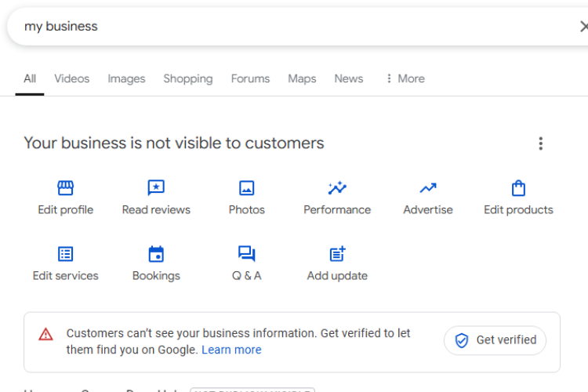The height and width of the screenshot is (392, 588).
Task: Open Read reviews star icon
Action: tap(156, 187)
